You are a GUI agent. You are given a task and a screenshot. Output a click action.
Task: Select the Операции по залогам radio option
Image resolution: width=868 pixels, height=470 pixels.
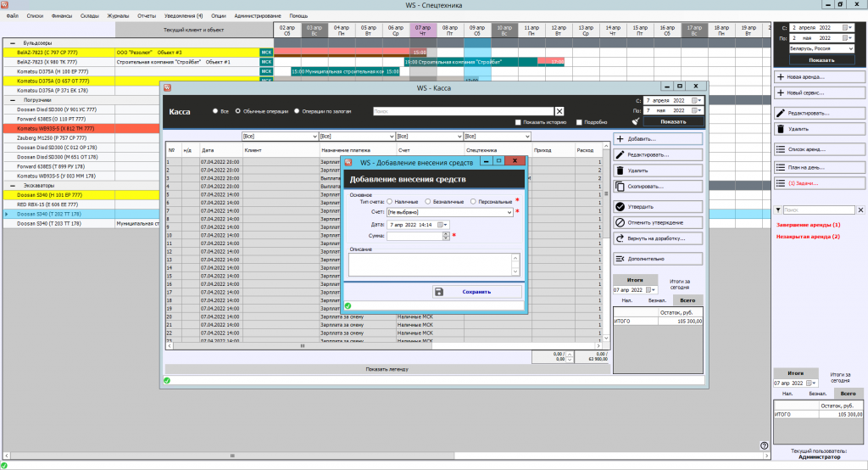click(297, 111)
